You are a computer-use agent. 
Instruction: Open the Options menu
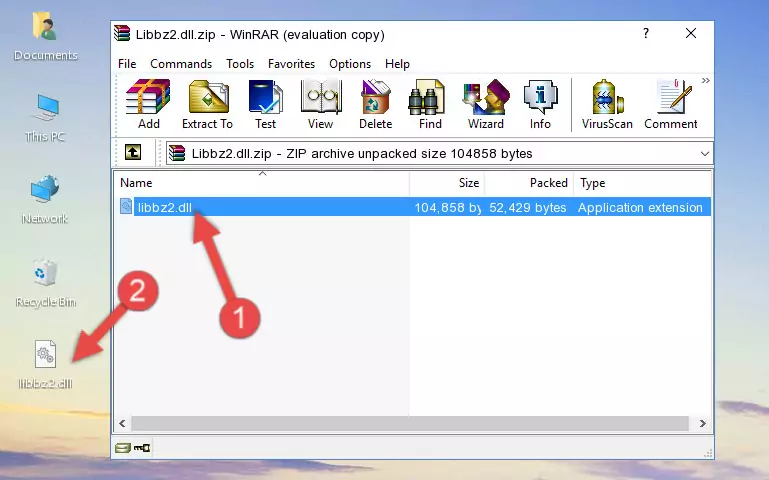point(350,64)
